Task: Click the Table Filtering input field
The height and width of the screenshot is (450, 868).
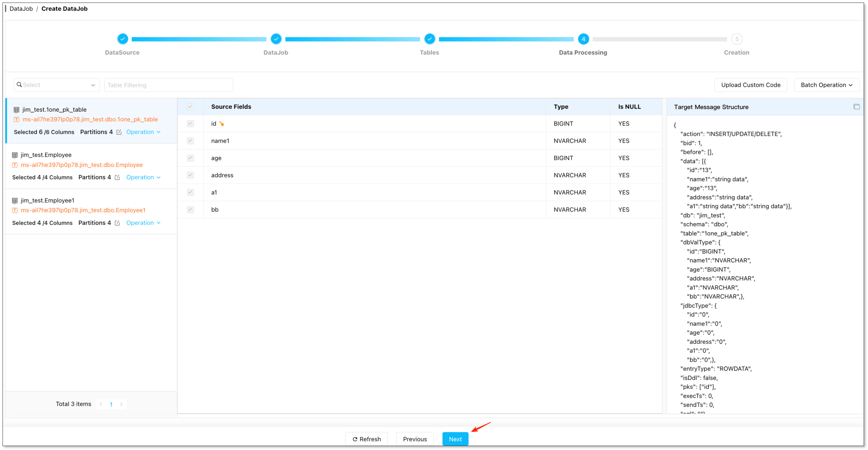Action: click(169, 85)
